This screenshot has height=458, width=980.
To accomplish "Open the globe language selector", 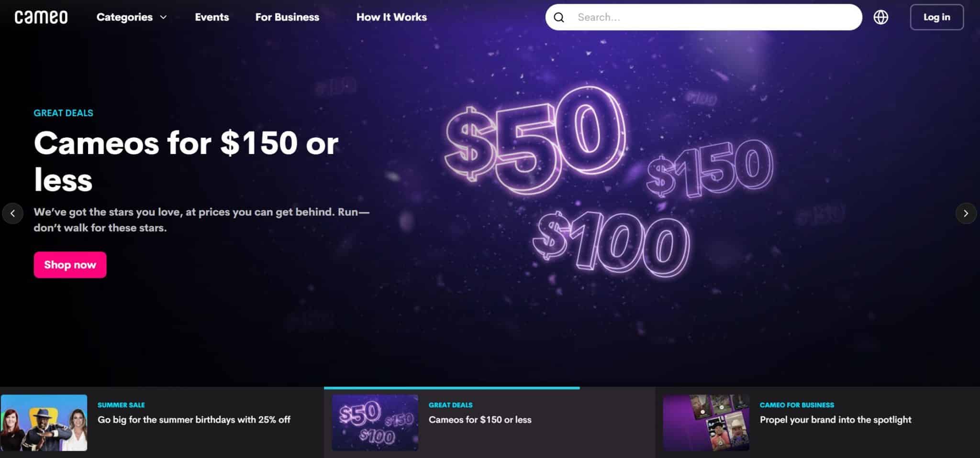I will point(880,17).
